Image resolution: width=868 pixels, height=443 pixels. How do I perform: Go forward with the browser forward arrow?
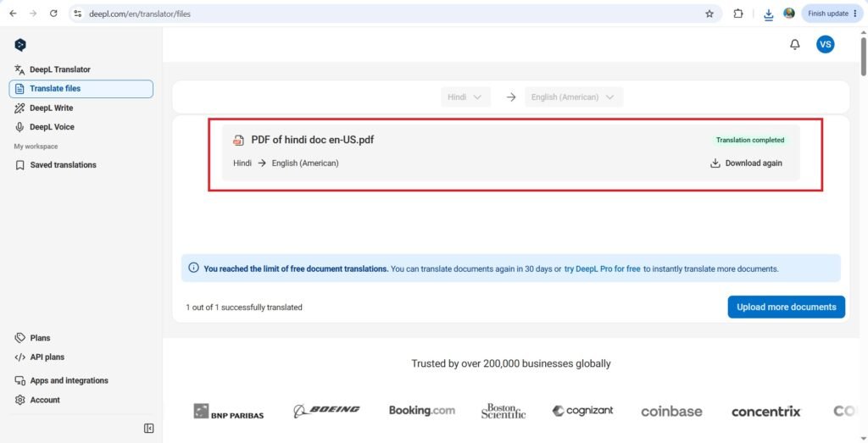33,14
